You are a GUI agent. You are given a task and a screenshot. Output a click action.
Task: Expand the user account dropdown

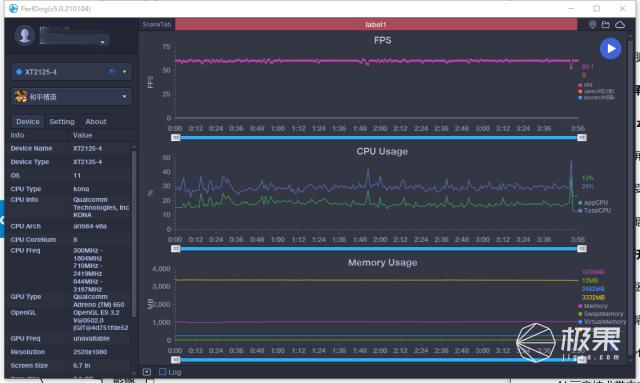tap(102, 42)
